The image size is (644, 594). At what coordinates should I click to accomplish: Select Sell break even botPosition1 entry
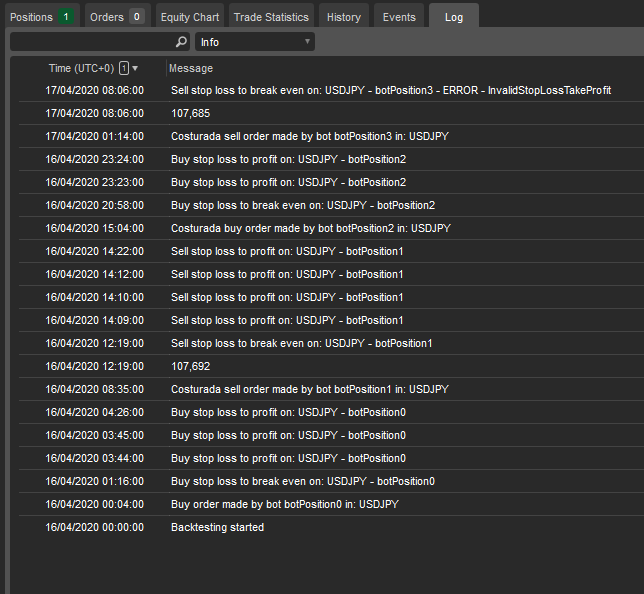(x=331, y=343)
